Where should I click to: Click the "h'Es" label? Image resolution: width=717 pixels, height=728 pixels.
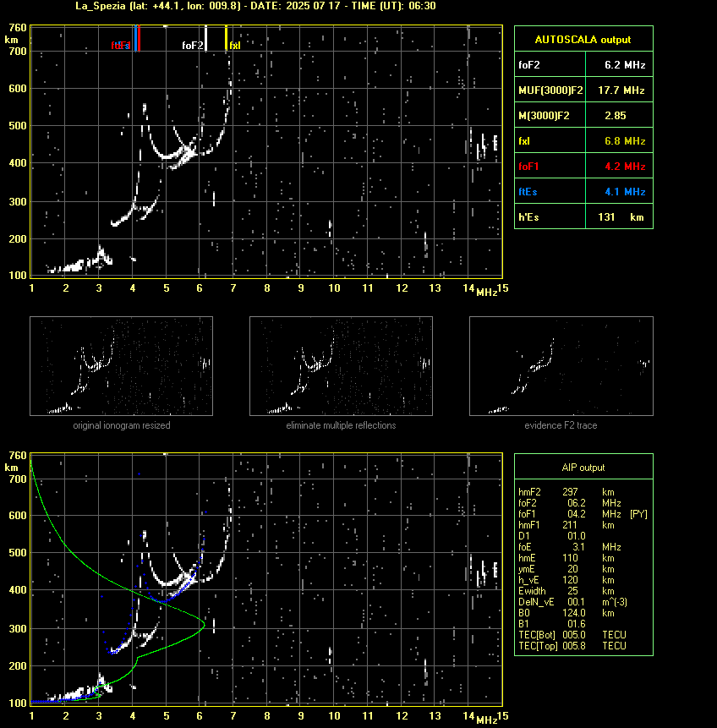point(528,216)
